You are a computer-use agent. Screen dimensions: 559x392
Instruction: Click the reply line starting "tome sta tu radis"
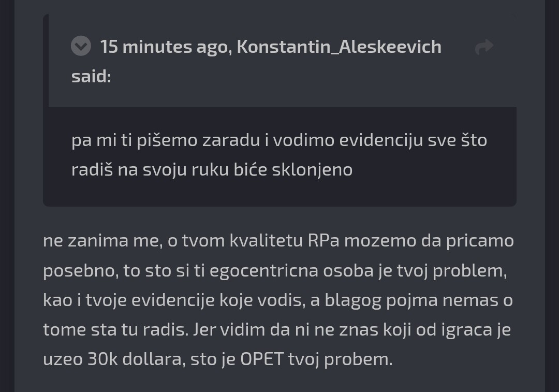coord(277,329)
